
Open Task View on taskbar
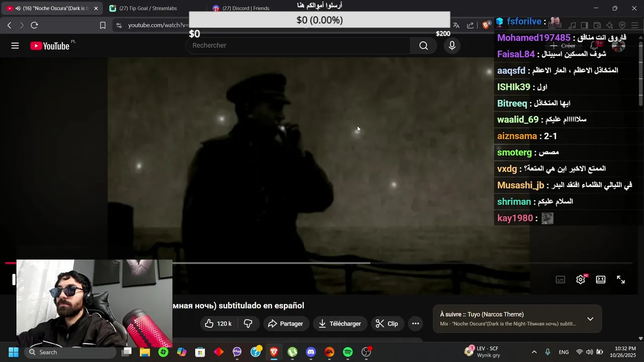[127, 352]
